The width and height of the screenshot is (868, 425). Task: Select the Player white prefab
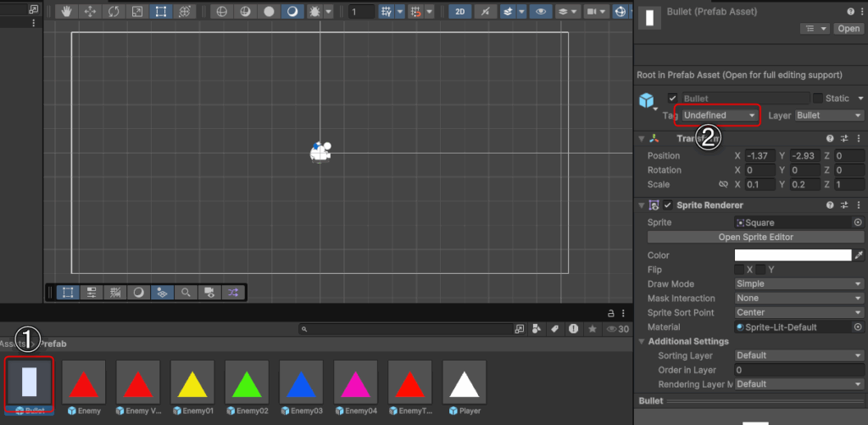[x=465, y=383]
